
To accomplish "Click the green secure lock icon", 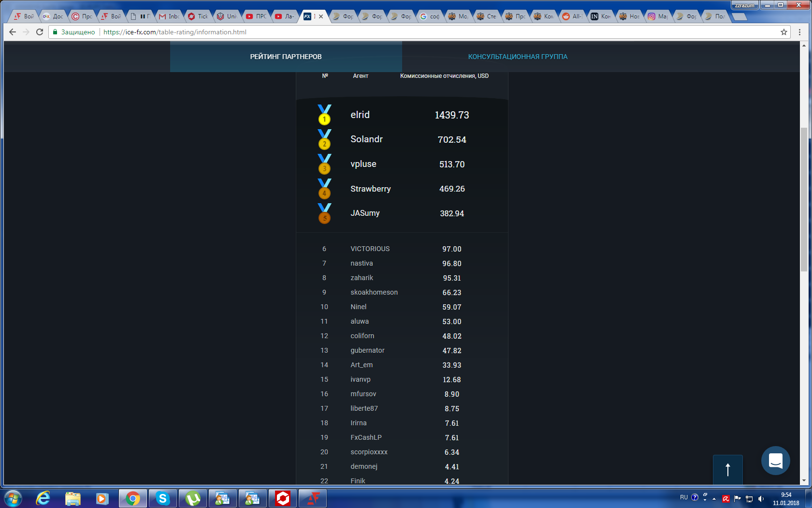I will 55,32.
